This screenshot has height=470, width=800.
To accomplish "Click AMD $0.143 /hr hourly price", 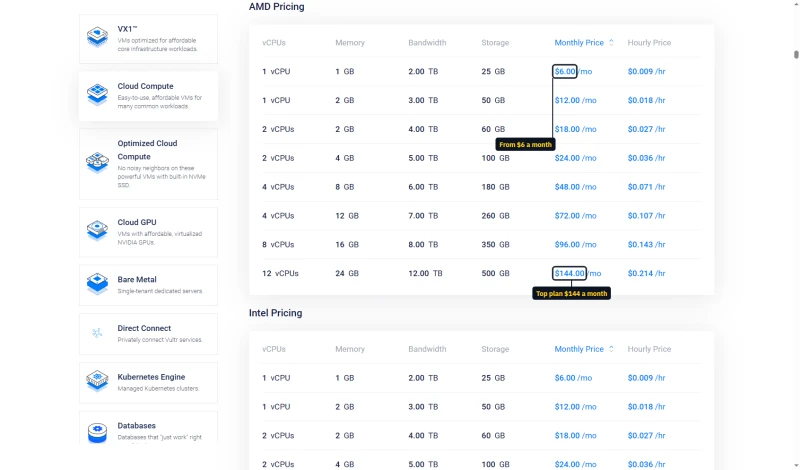I will (646, 244).
